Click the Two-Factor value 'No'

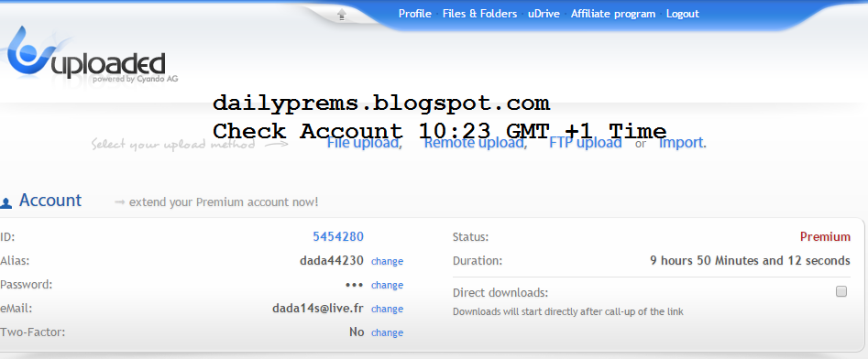point(357,332)
